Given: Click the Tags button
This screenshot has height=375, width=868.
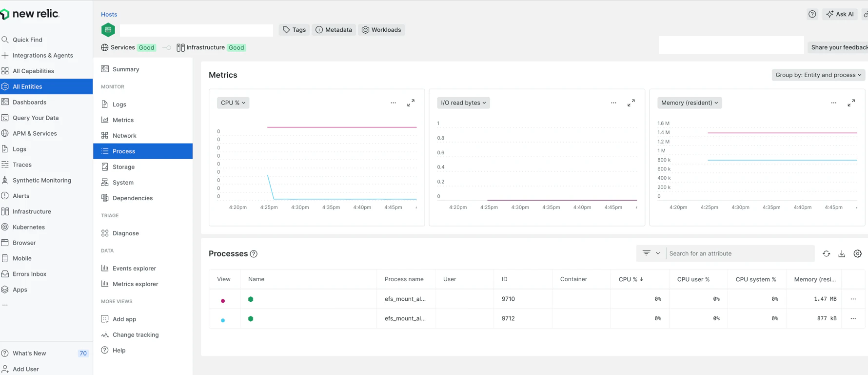Looking at the screenshot, I should (x=294, y=30).
